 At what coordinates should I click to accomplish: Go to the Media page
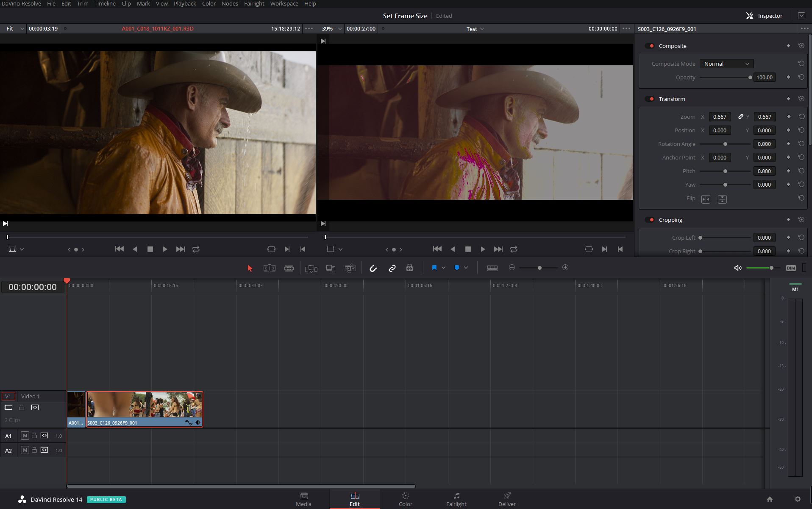[x=303, y=499]
